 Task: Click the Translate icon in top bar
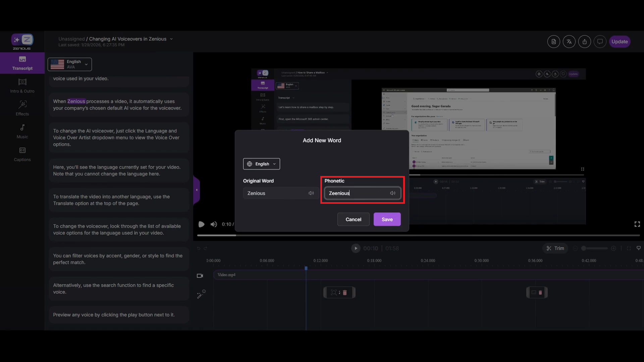click(x=569, y=42)
